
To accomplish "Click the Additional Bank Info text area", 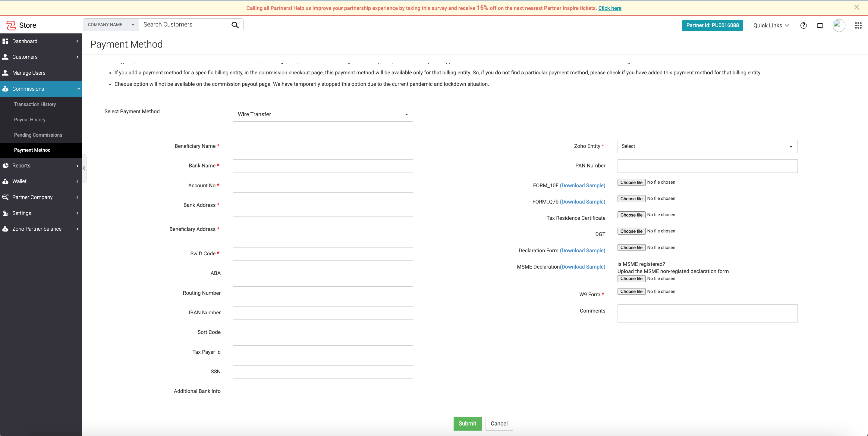I will pyautogui.click(x=322, y=394).
